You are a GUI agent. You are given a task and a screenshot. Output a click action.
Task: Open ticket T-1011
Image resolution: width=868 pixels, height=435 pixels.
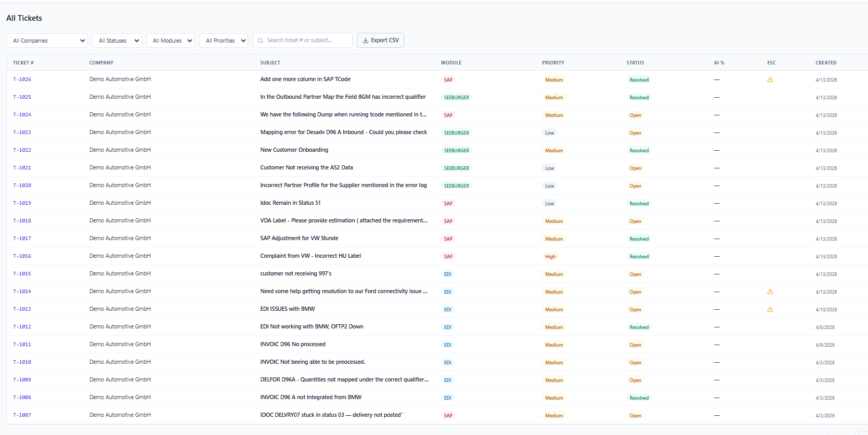[x=22, y=345]
